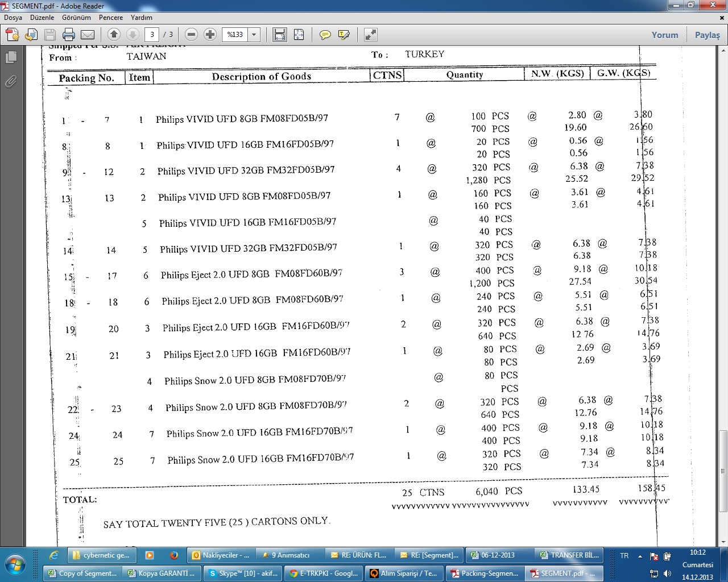Image resolution: width=728 pixels, height=582 pixels.
Task: Click the '133.45' net weight total
Action: point(586,489)
